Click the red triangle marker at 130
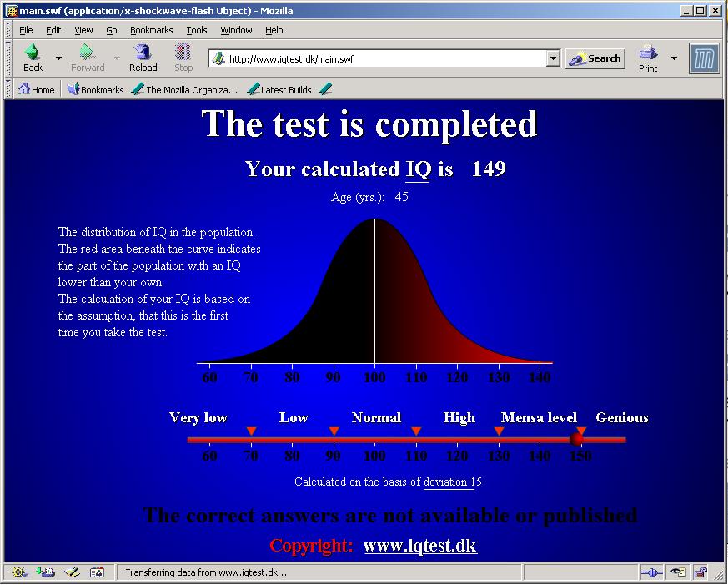Viewport: 728px width, 585px height. (x=500, y=431)
